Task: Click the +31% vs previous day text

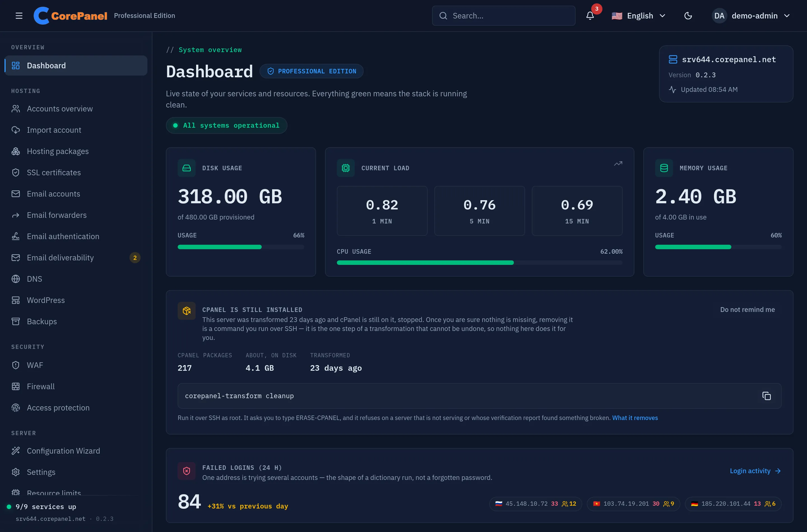Action: click(248, 506)
